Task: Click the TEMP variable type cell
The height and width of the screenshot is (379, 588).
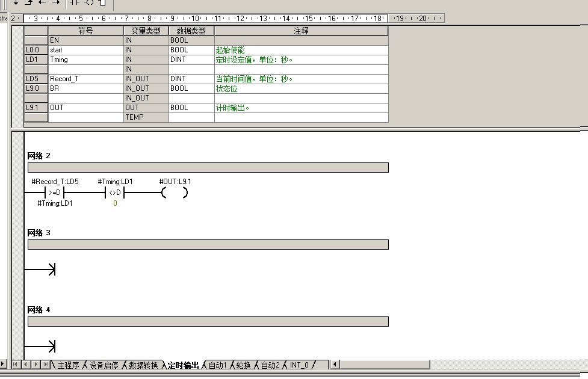Action: tap(146, 117)
